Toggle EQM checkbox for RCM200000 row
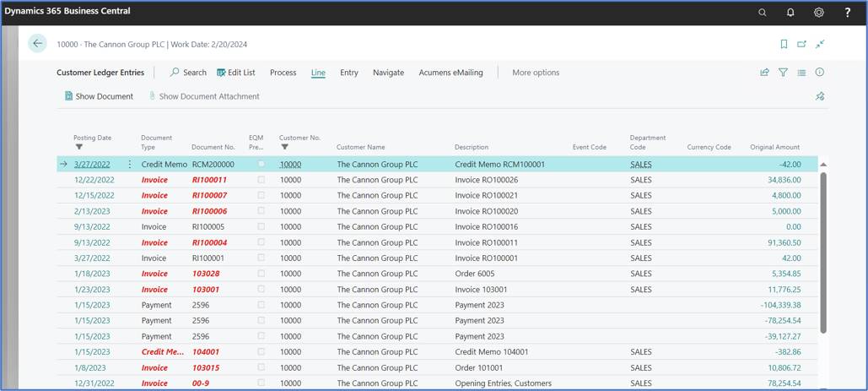This screenshot has height=391, width=868. 261,164
